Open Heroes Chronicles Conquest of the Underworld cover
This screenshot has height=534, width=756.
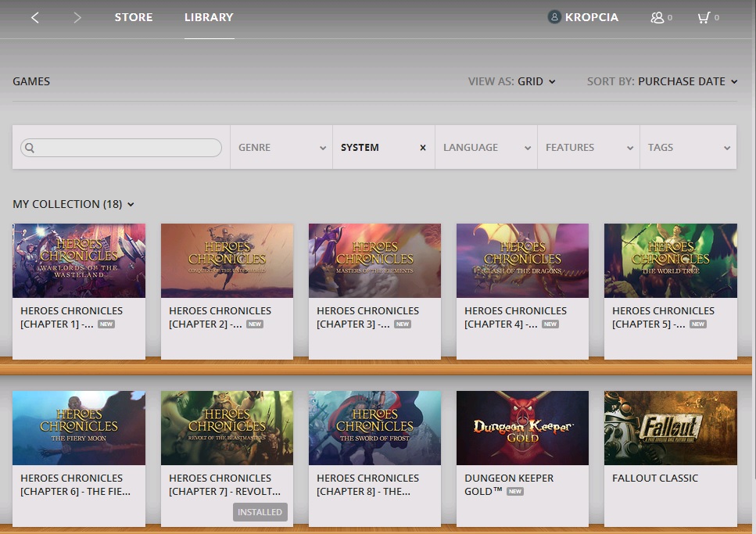(x=227, y=260)
